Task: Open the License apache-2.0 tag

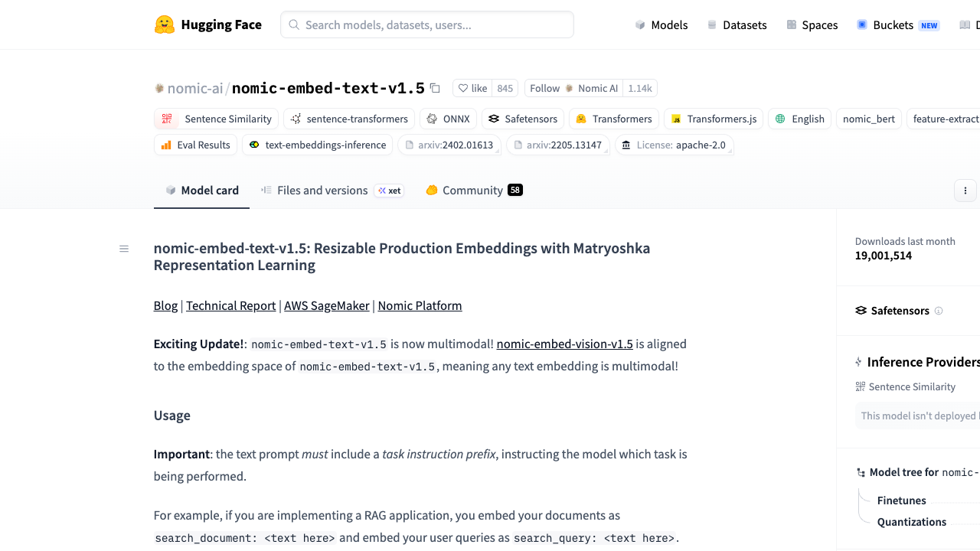Action: (675, 145)
